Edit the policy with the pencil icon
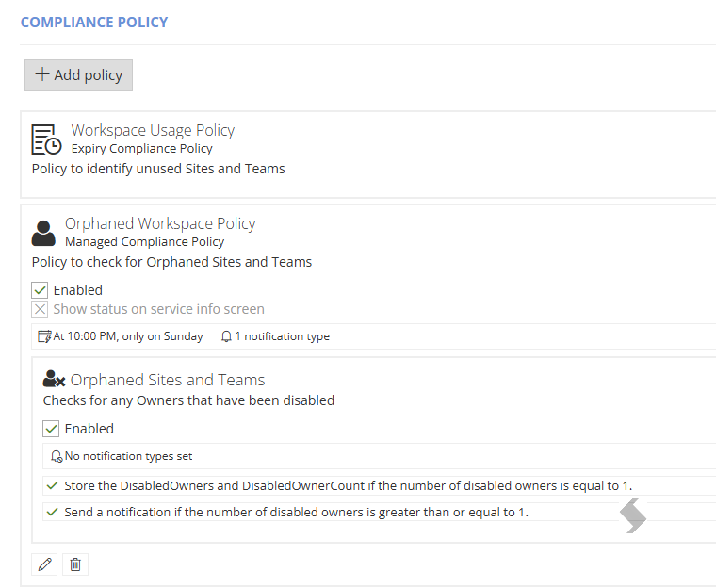 [x=44, y=564]
